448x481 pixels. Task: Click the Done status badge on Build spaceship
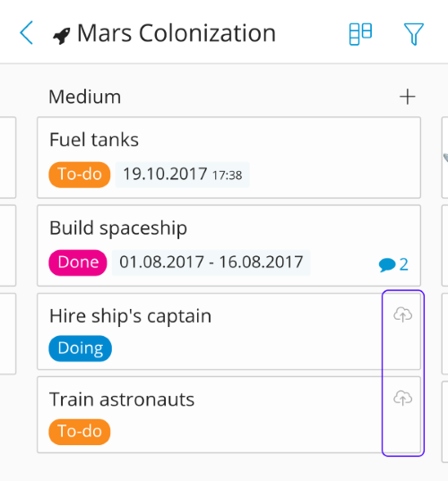pyautogui.click(x=78, y=262)
